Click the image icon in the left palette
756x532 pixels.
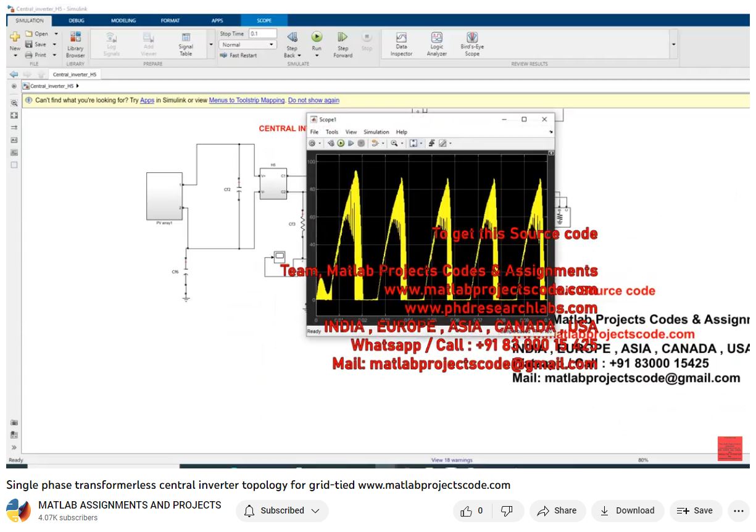click(x=14, y=152)
